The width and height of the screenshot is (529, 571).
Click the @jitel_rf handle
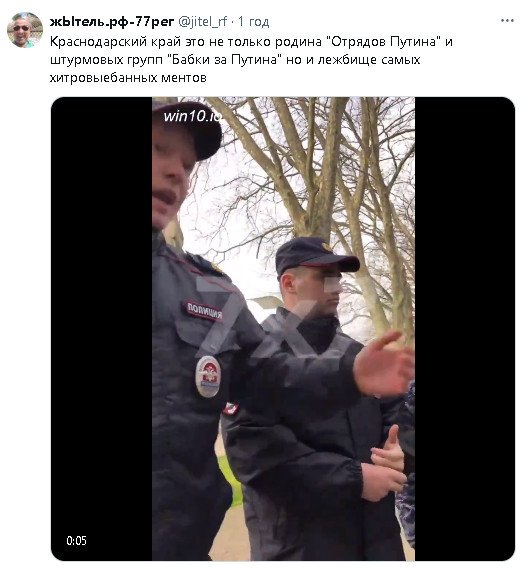(202, 22)
